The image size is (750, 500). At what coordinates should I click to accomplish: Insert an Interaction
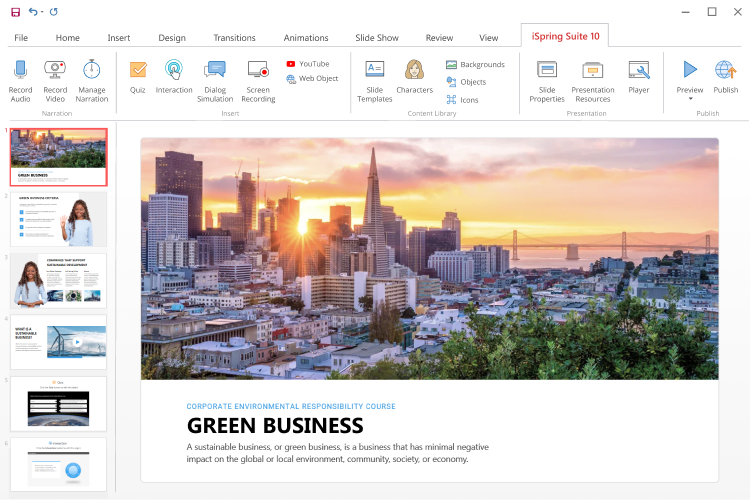pyautogui.click(x=174, y=77)
